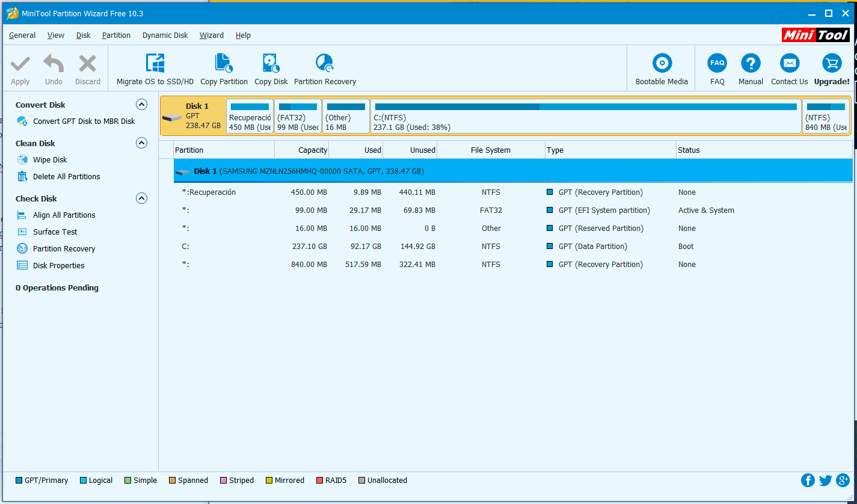The height and width of the screenshot is (504, 857).
Task: Open Disk Properties
Action: tap(59, 265)
